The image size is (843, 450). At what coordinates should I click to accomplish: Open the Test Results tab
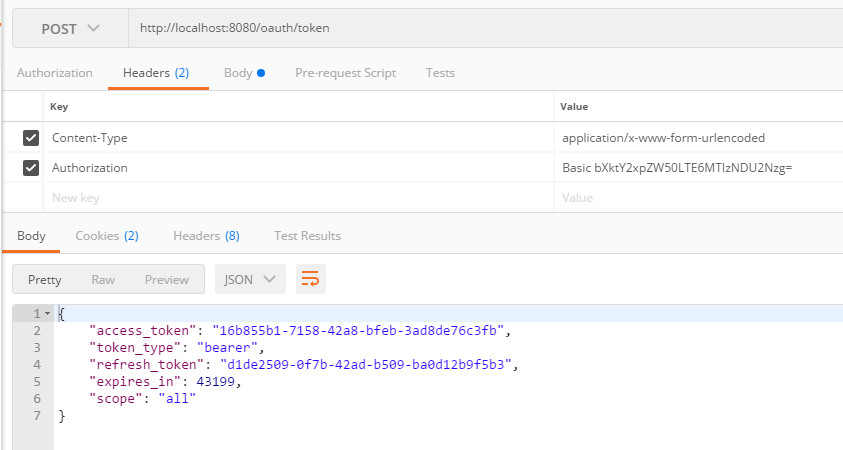tap(307, 236)
